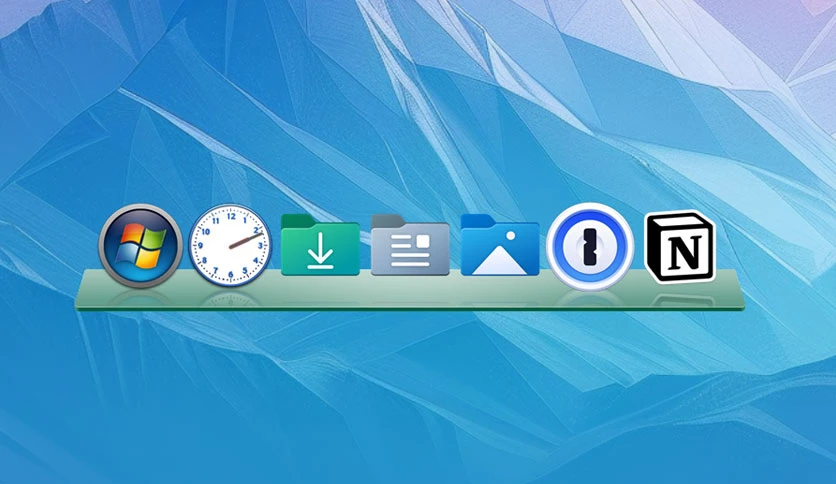Open the gray Documents folder icon

(x=410, y=245)
